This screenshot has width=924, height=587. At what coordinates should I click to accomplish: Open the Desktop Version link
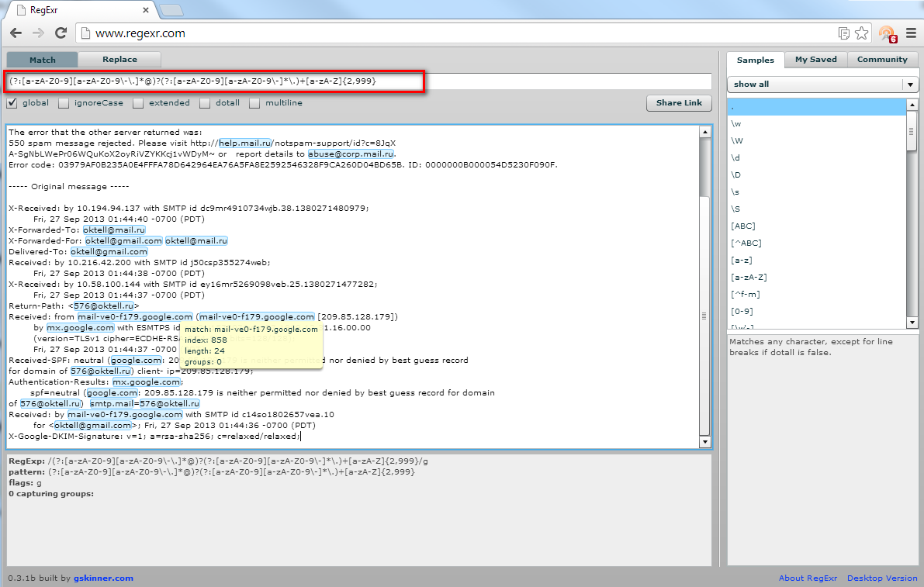tap(882, 578)
